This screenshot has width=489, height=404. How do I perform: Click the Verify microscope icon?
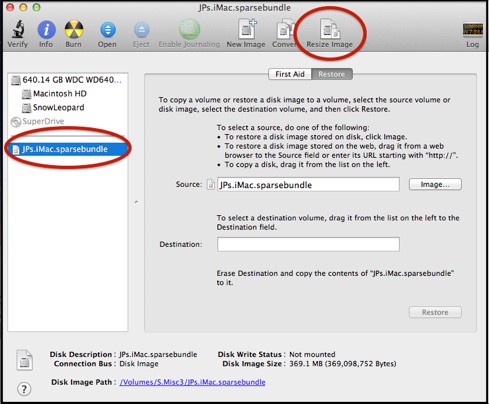[x=18, y=29]
